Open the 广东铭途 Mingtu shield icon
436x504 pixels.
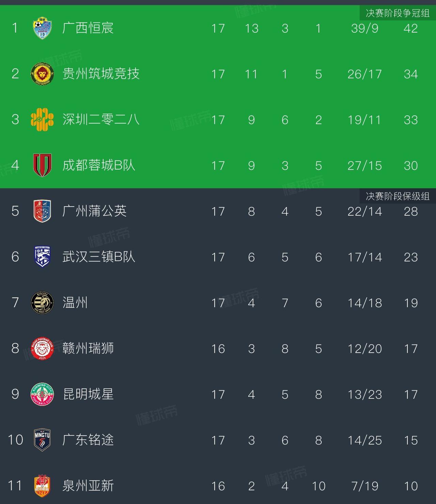pos(42,440)
